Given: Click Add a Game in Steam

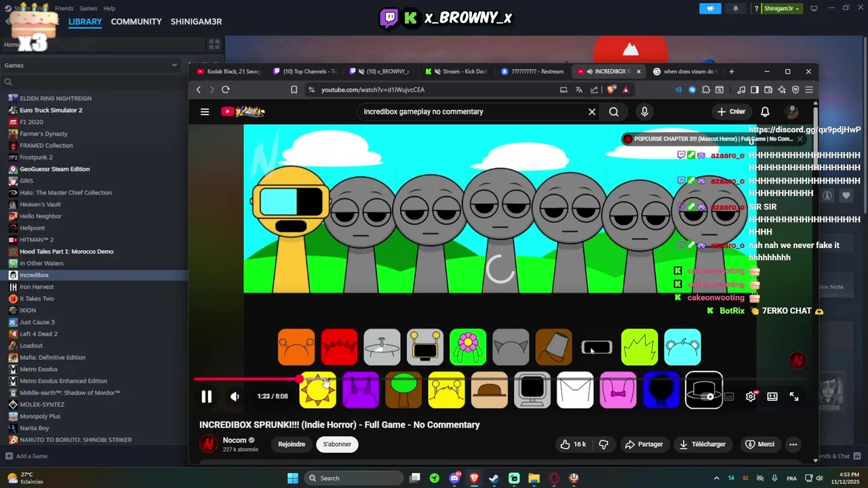Looking at the screenshot, I should coord(26,456).
